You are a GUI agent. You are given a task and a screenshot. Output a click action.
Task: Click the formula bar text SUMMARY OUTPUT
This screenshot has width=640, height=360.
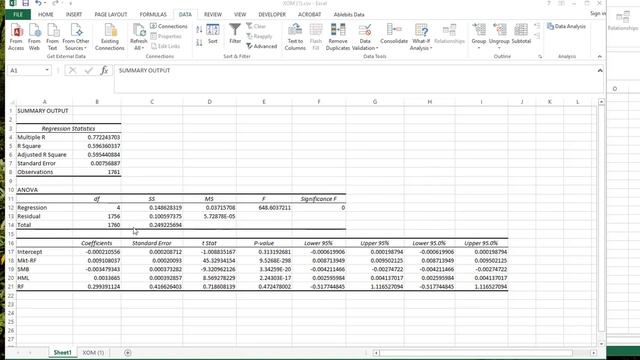click(x=144, y=70)
